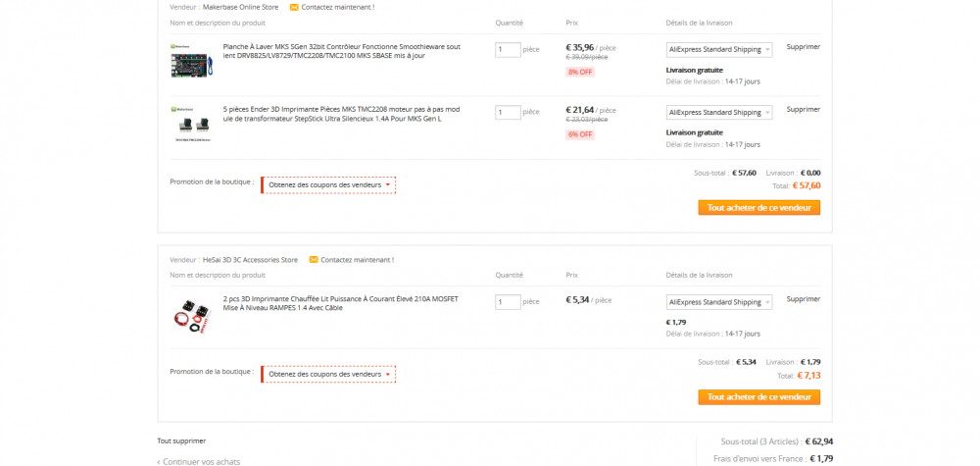Click quantity field for the MOSFET item
This screenshot has width=980, height=466.
(x=508, y=302)
